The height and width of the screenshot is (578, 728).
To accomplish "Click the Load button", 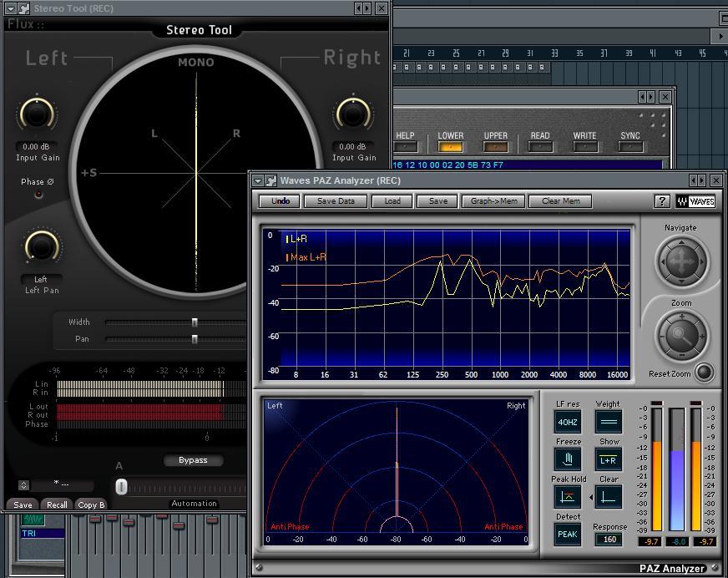I will pos(392,201).
